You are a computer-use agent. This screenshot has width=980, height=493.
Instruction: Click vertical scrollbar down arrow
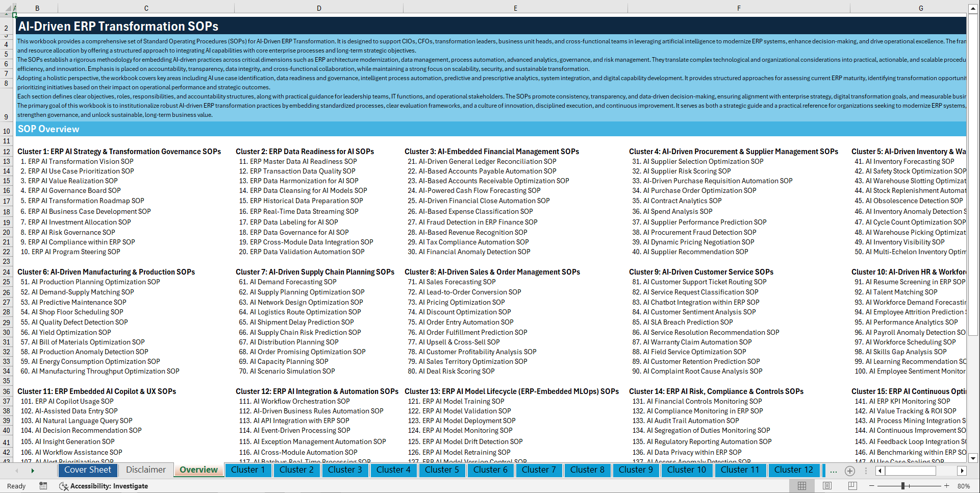tap(973, 458)
